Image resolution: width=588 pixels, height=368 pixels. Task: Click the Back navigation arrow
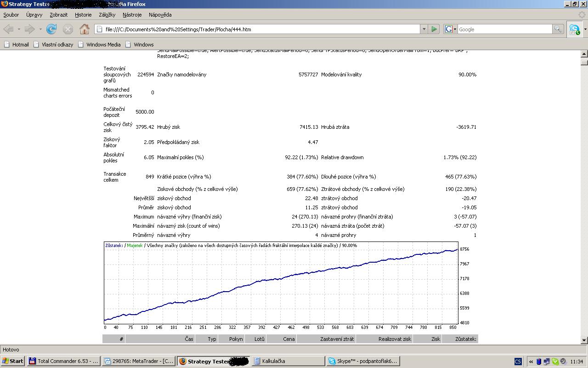pos(8,29)
